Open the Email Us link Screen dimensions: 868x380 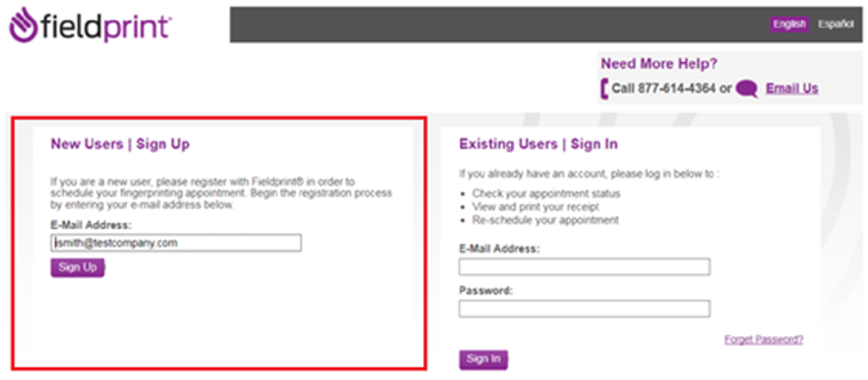point(792,88)
